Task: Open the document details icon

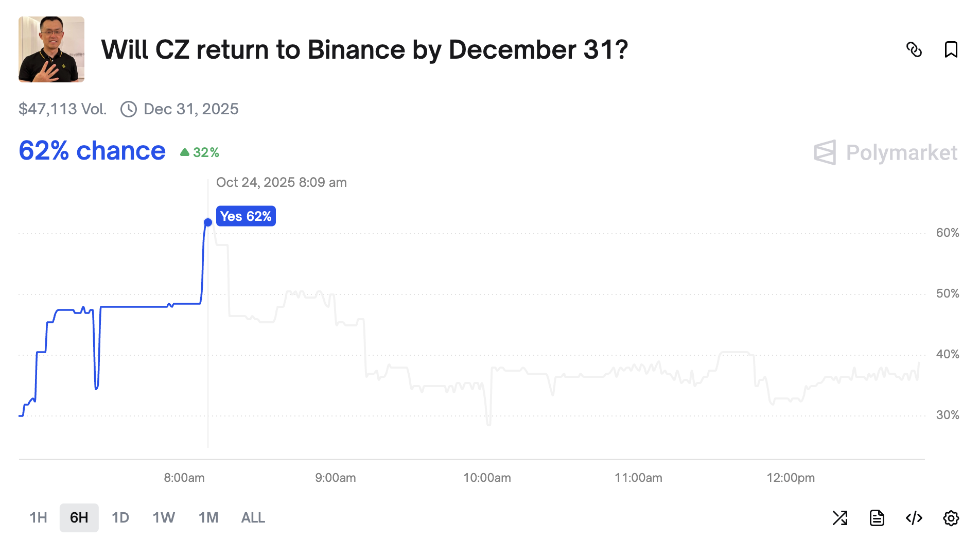Action: coord(877,518)
